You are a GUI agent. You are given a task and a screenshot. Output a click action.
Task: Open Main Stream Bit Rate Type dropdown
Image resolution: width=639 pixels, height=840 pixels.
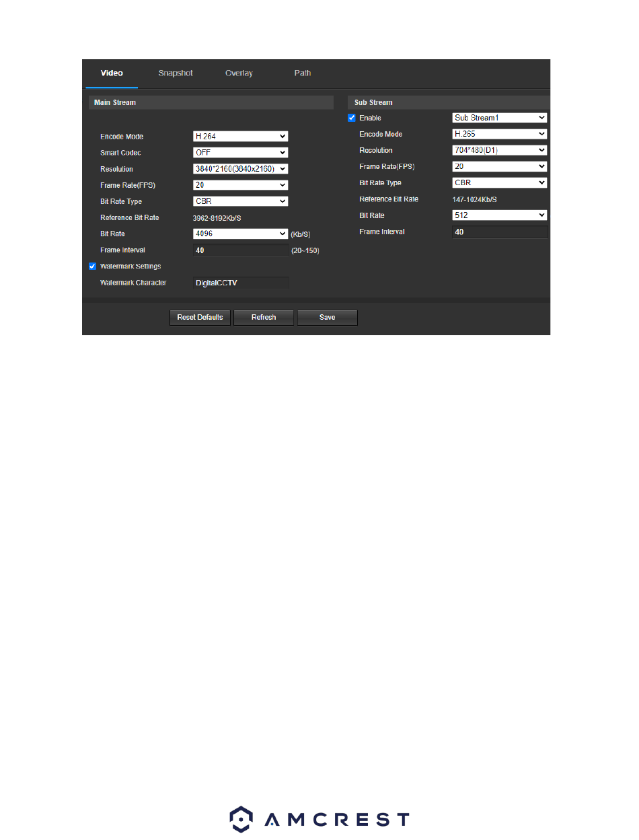(240, 201)
